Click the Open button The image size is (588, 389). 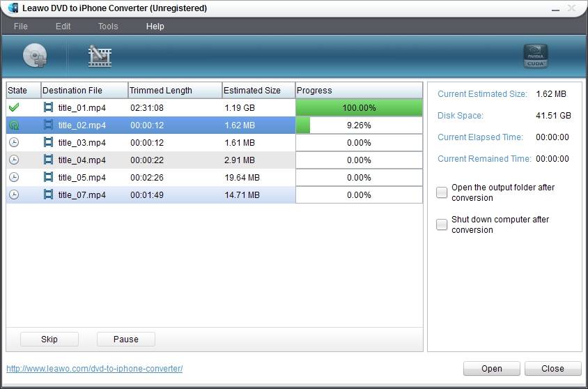[x=492, y=368]
